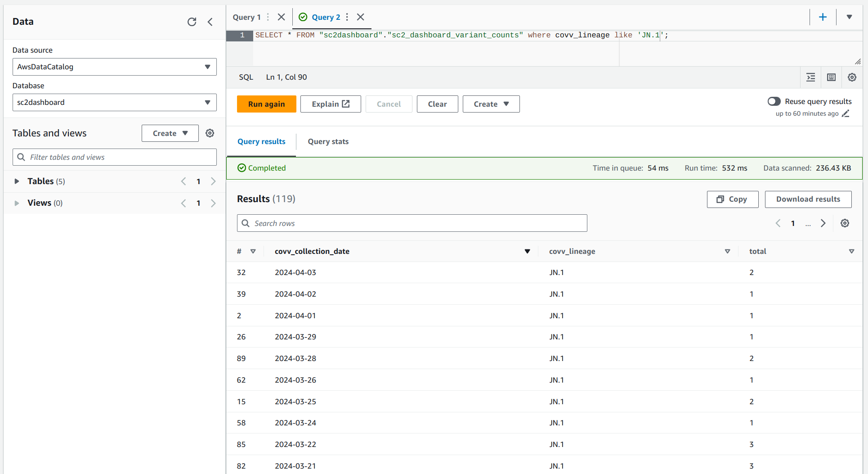The image size is (868, 474).
Task: Open the Database sc2dashboard dropdown
Action: (114, 102)
